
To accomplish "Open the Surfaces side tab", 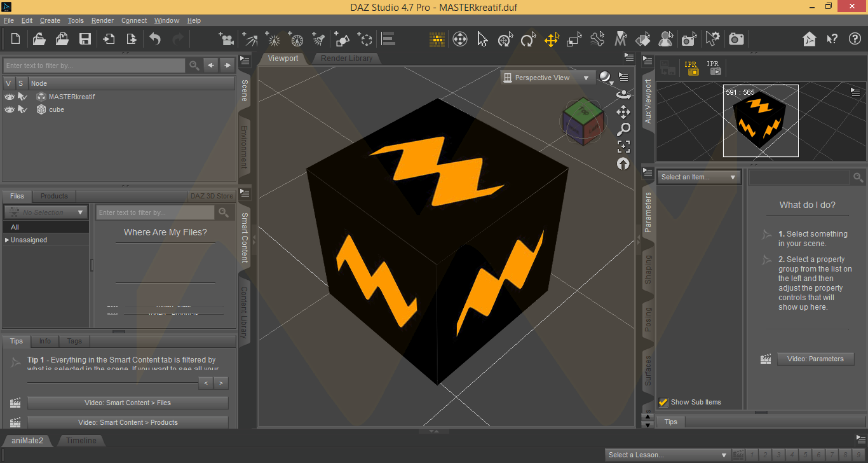I will [648, 371].
